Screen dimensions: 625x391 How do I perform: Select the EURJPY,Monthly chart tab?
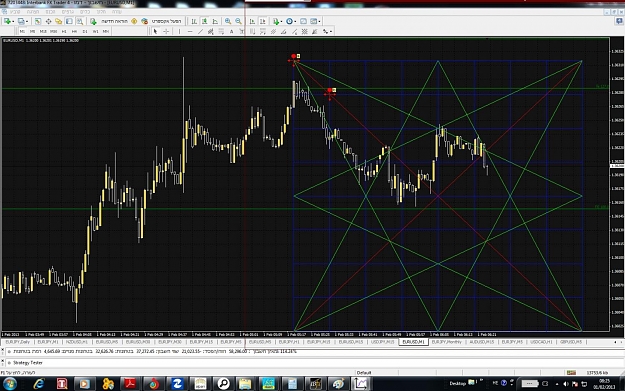(x=446, y=342)
